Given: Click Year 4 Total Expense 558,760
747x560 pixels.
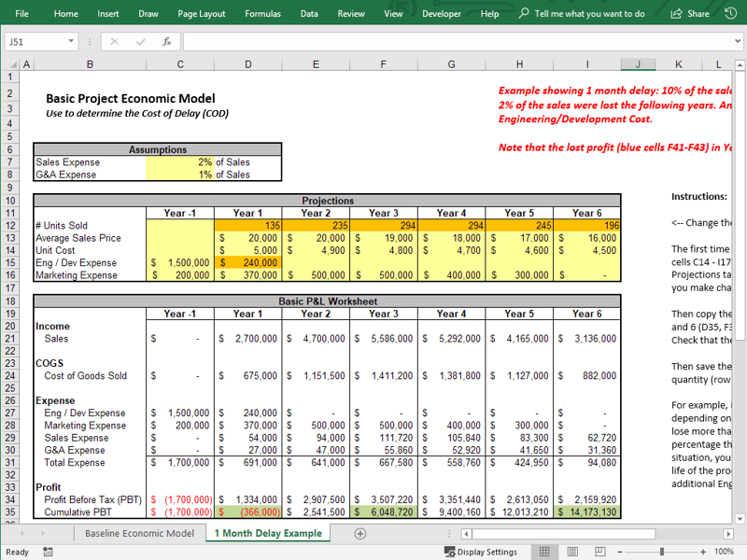Looking at the screenshot, I should (452, 462).
